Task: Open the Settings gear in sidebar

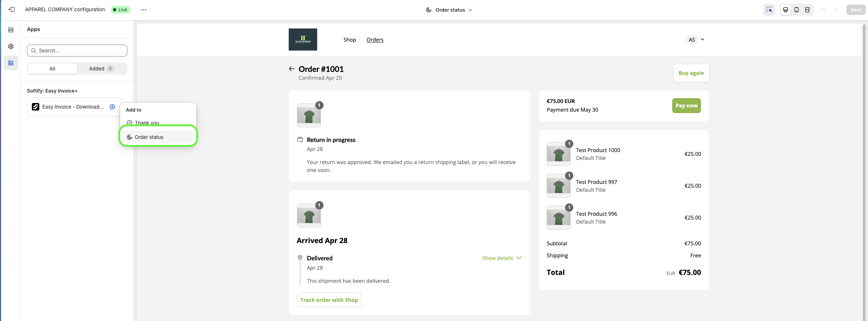Action: [x=11, y=46]
